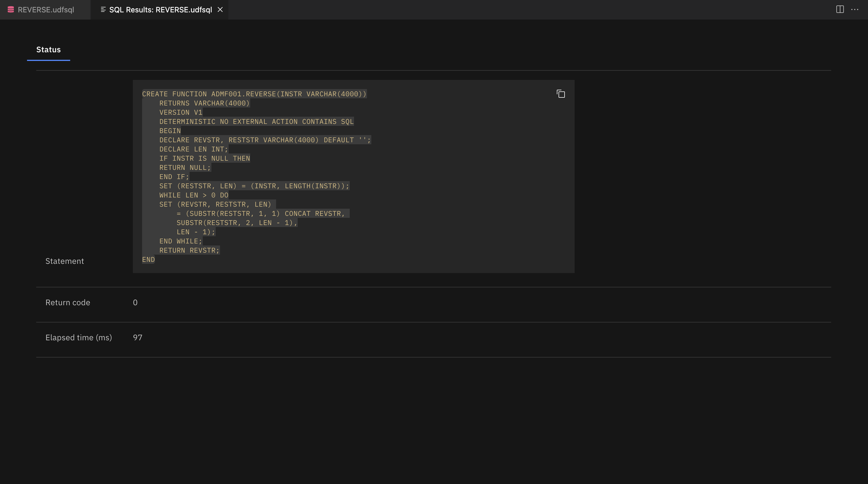Click the RETURN REVSTR; line
Viewport: 868px width, 484px height.
189,250
